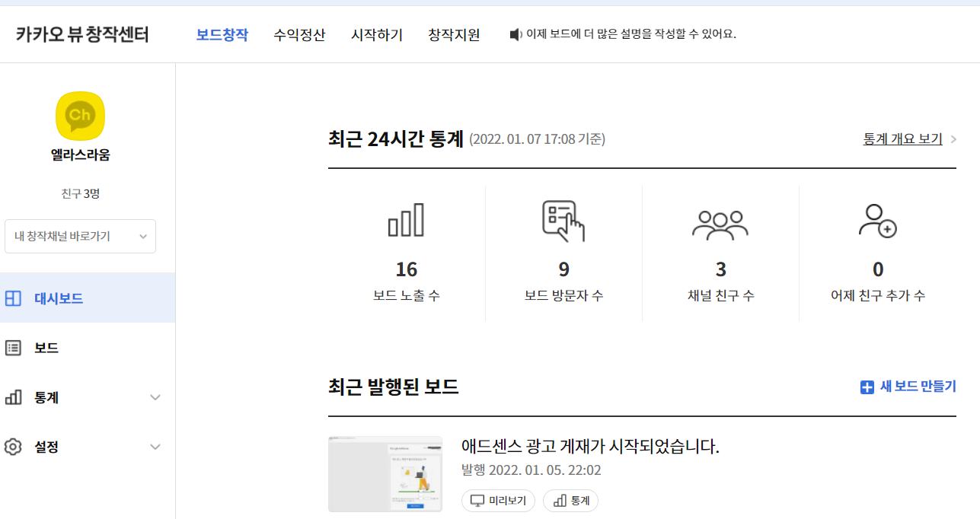Click the dashboard icon beside 대시보드

13,298
